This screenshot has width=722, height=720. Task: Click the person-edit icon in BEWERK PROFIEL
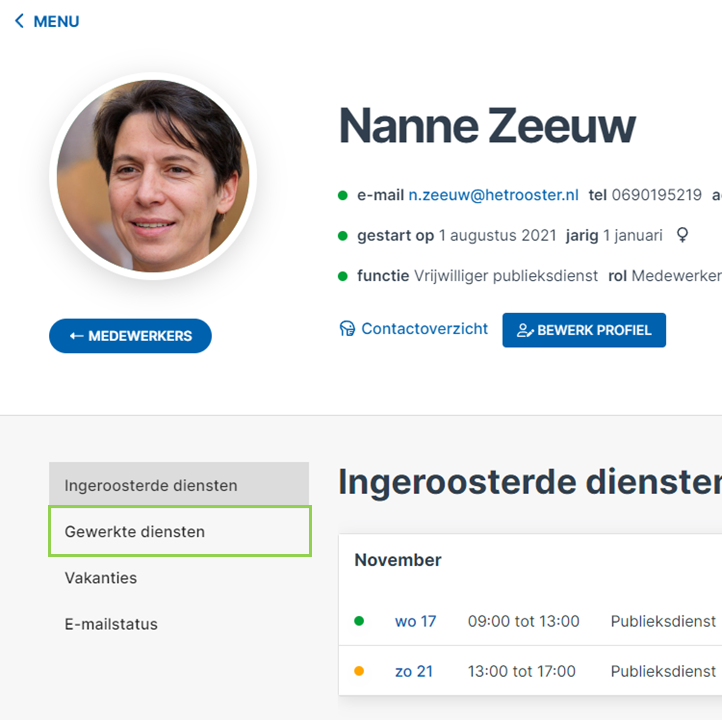pos(524,330)
